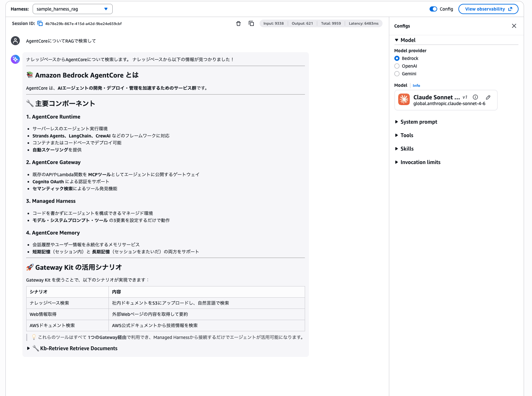Expand the Invocation limits section

tap(397, 162)
